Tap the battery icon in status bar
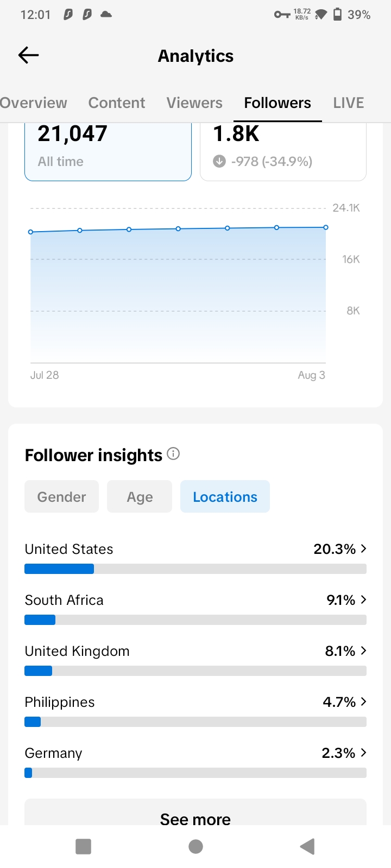391x868 pixels. pos(337,14)
